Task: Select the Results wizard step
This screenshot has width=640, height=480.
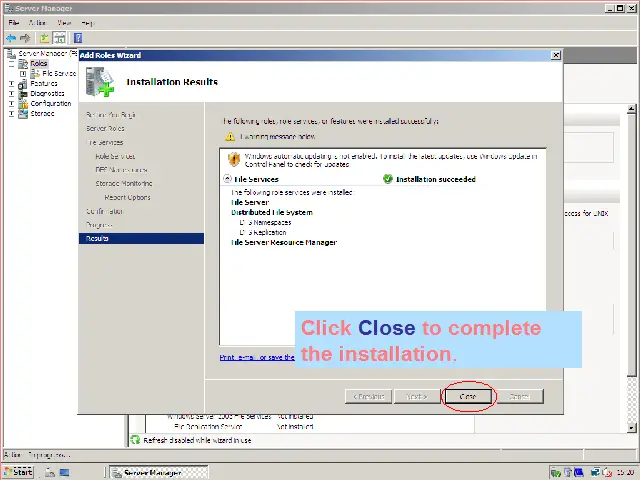Action: point(141,238)
